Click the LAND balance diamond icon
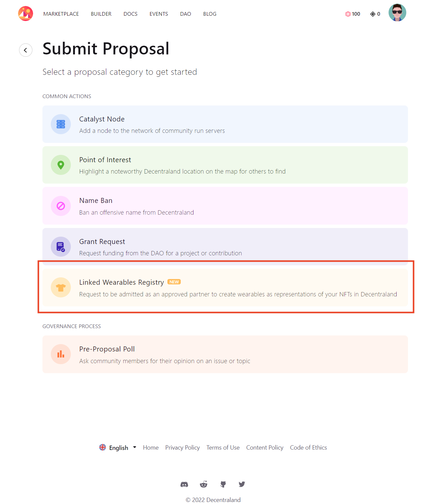Image resolution: width=426 pixels, height=504 pixels. tap(373, 14)
